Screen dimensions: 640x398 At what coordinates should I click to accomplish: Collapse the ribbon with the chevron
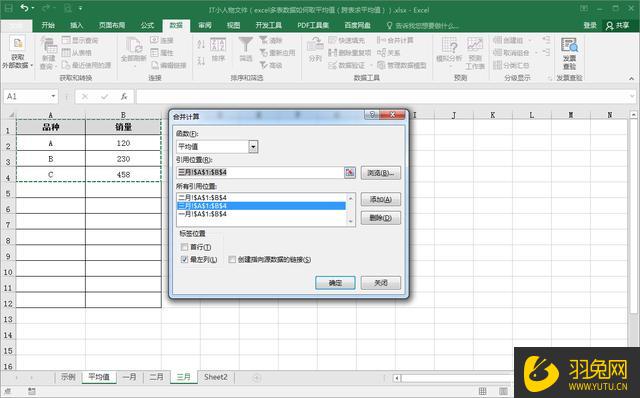click(x=631, y=78)
